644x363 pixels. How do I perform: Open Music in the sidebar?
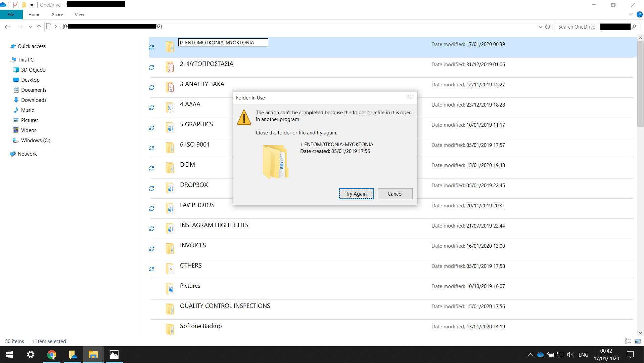[27, 110]
